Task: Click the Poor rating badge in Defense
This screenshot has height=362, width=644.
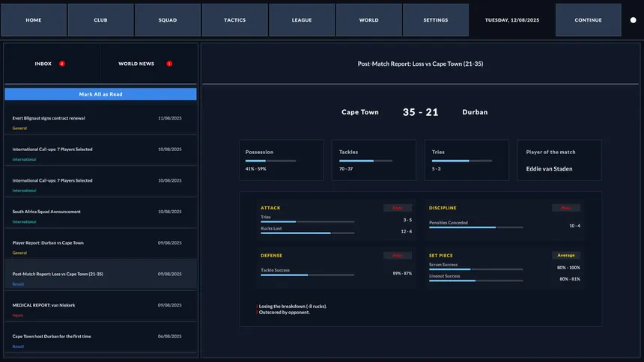Action: [398, 255]
